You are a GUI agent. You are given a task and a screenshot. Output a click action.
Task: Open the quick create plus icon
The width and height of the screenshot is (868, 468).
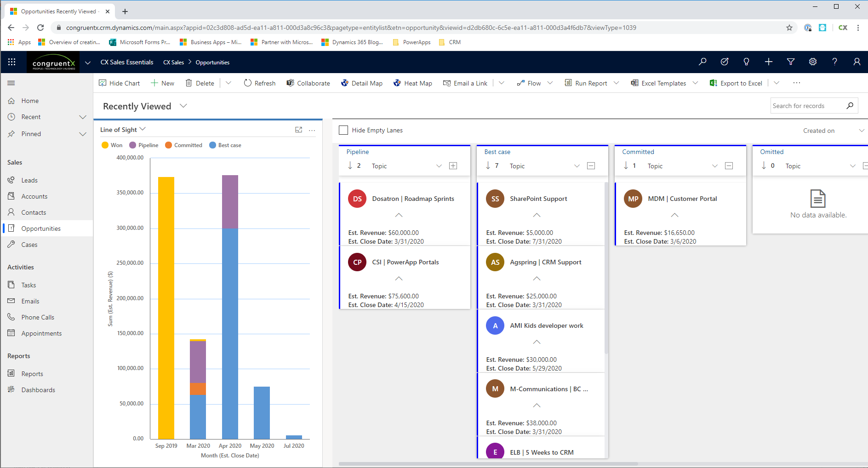768,62
